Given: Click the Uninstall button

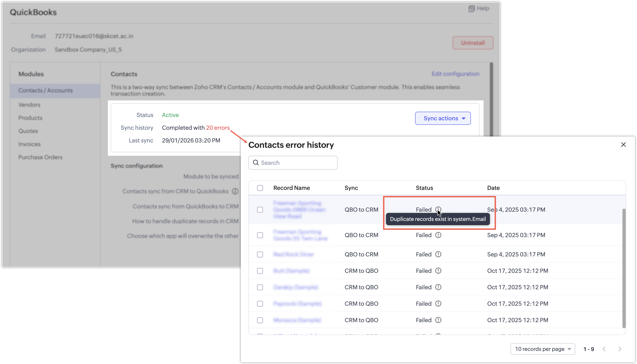Looking at the screenshot, I should [x=473, y=43].
